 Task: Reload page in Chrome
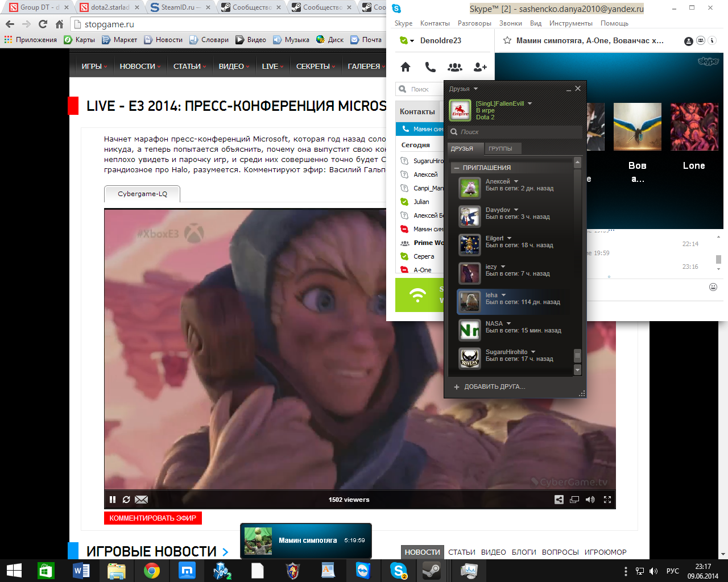tap(43, 24)
